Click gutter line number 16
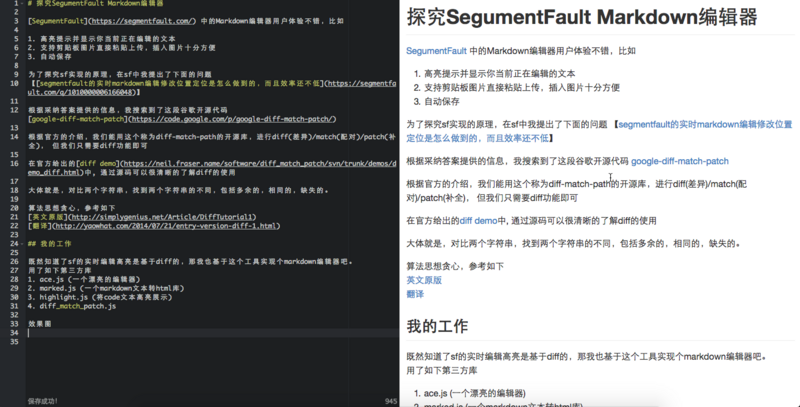The image size is (800, 407). (14, 164)
